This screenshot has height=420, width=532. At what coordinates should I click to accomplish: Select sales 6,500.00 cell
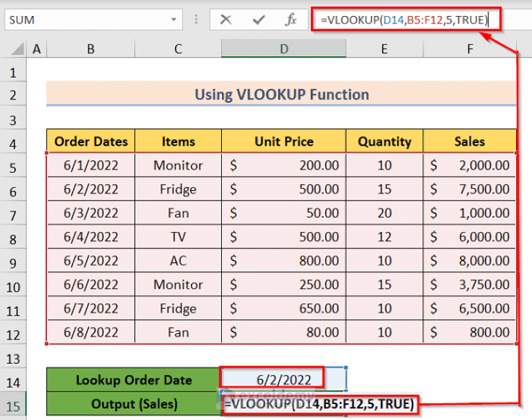(470, 308)
